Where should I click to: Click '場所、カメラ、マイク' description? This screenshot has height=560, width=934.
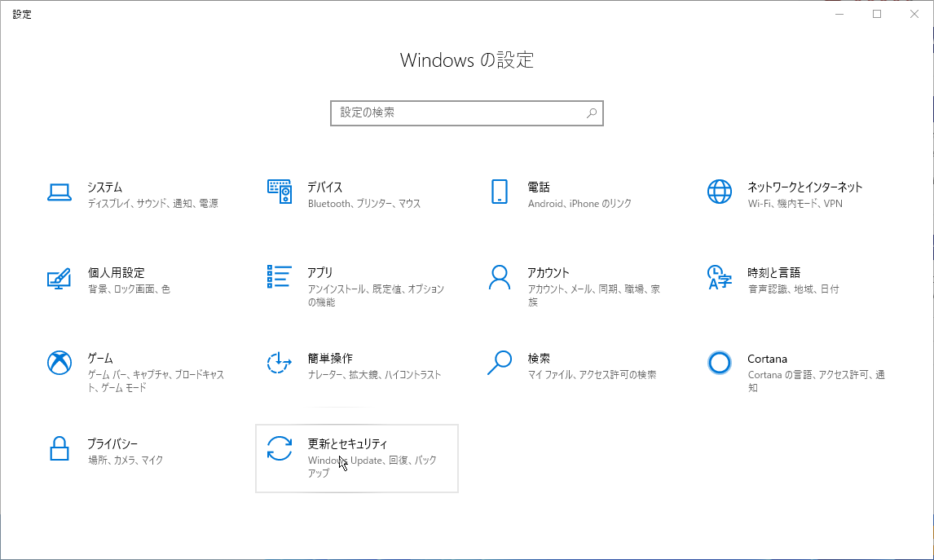(126, 461)
